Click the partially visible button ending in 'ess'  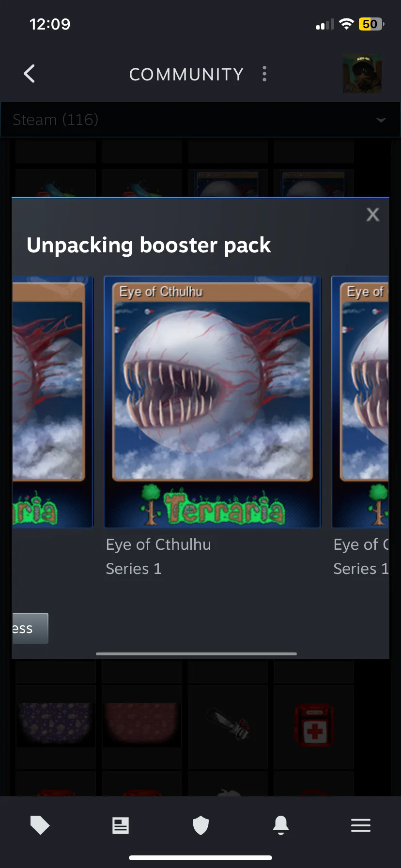point(30,628)
